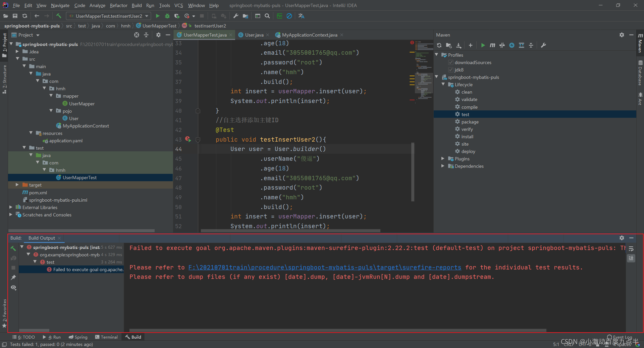Toggle jdk8 profile checkbox
Viewport: 644px width, 348px height.
click(451, 70)
